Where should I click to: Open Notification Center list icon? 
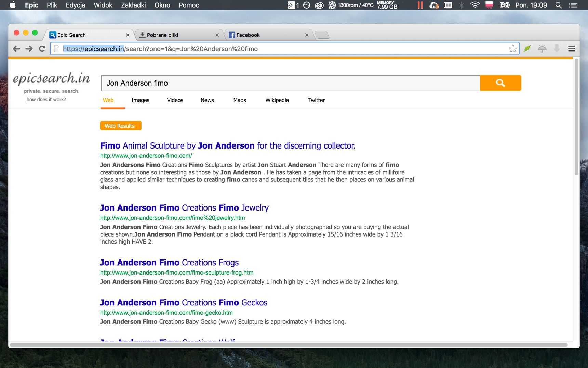pyautogui.click(x=573, y=5)
